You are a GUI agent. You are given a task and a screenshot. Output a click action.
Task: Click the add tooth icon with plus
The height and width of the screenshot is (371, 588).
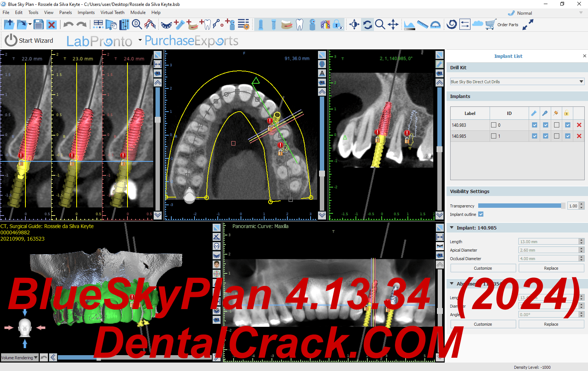tap(205, 25)
